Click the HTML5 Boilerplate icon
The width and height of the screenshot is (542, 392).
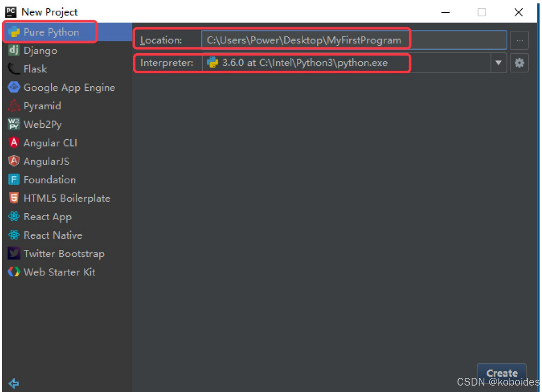[x=14, y=198]
